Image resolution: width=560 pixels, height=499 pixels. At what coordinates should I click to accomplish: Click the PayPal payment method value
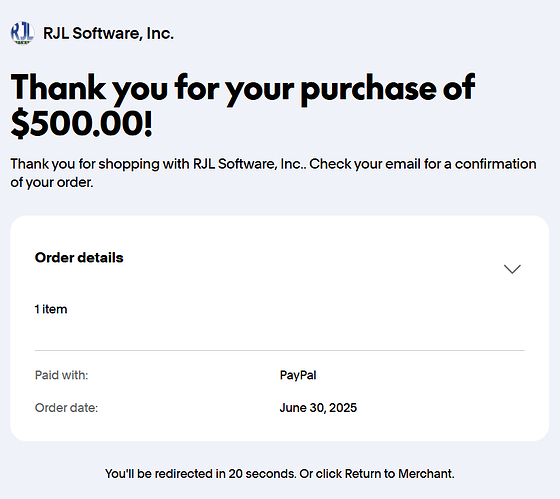click(x=298, y=375)
